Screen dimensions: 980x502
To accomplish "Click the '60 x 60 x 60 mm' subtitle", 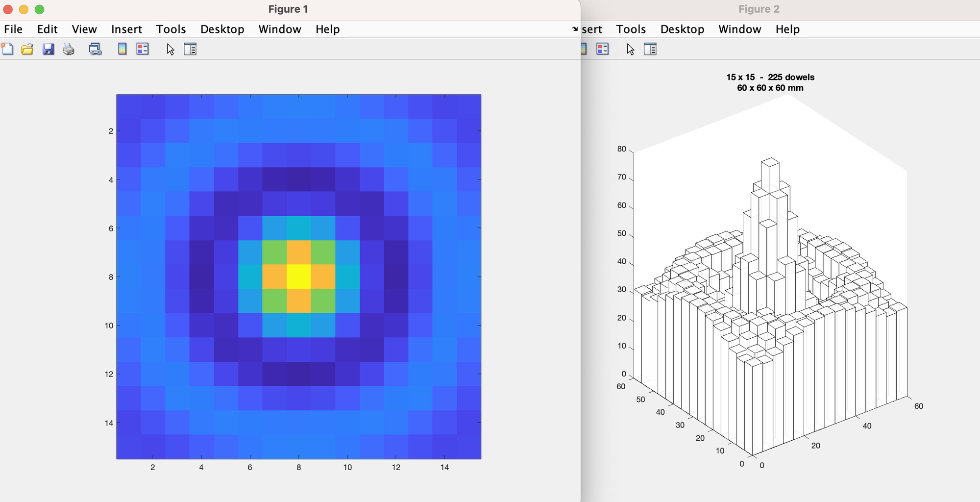I will (x=770, y=88).
